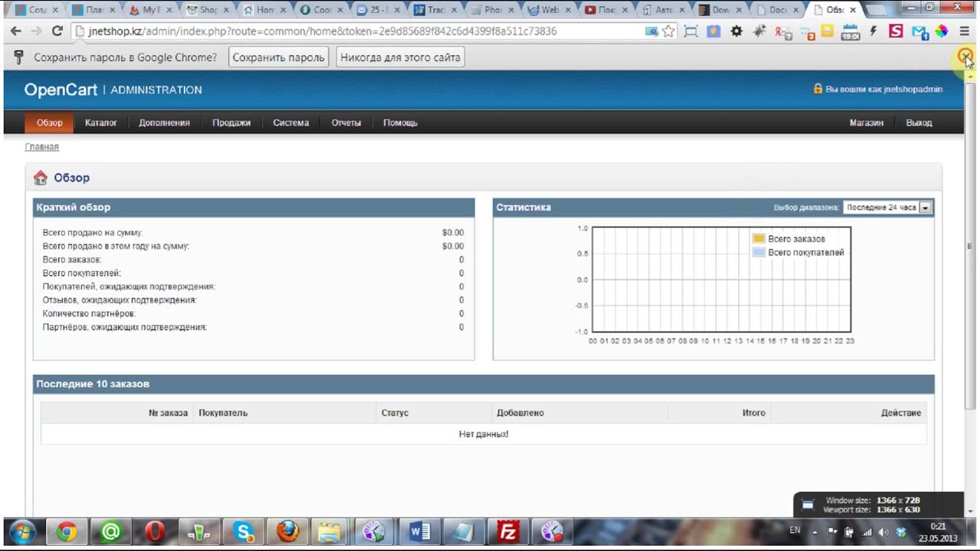Screen dimensions: 980x551
Task: Click the network signal tray icon
Action: coord(867,532)
